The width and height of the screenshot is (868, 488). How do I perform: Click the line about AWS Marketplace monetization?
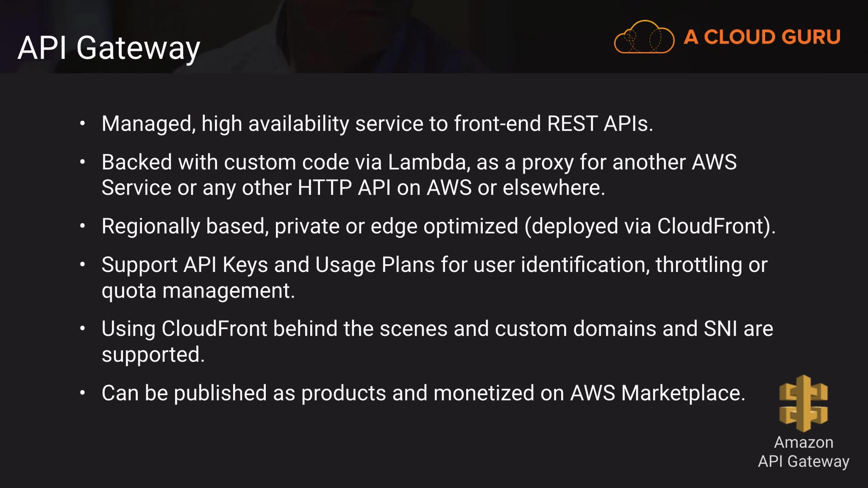tap(423, 393)
